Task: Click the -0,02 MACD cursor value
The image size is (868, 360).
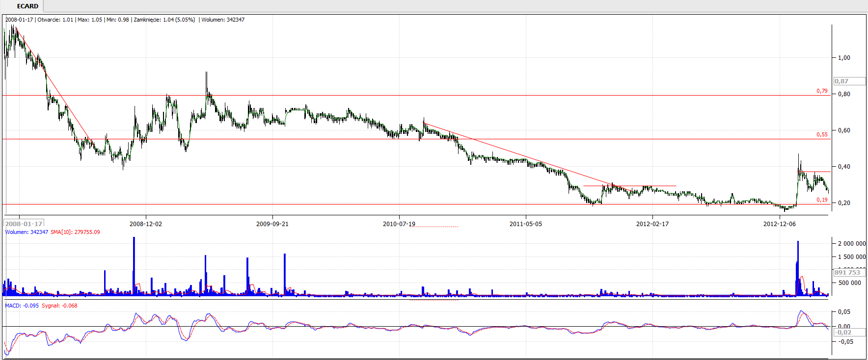Action: 849,333
